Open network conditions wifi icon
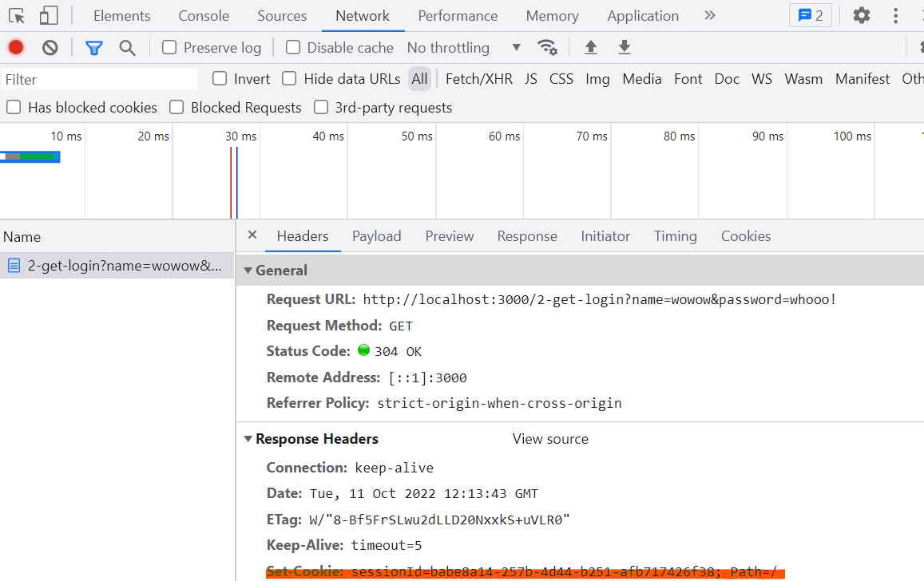The width and height of the screenshot is (924, 581). (547, 48)
